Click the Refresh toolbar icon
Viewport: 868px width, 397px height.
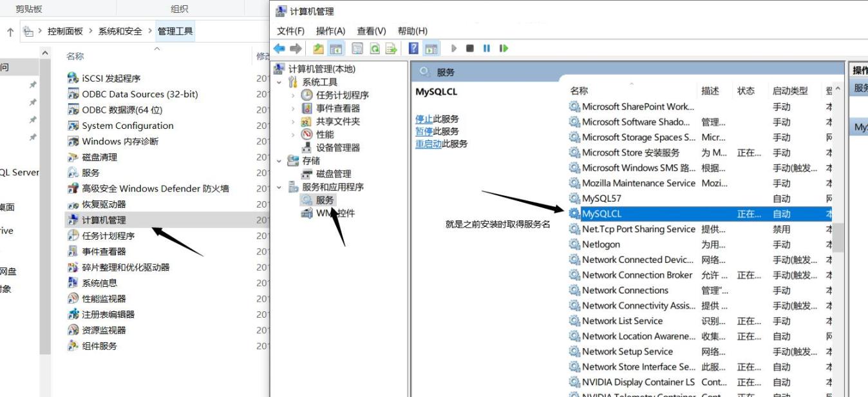(x=374, y=48)
